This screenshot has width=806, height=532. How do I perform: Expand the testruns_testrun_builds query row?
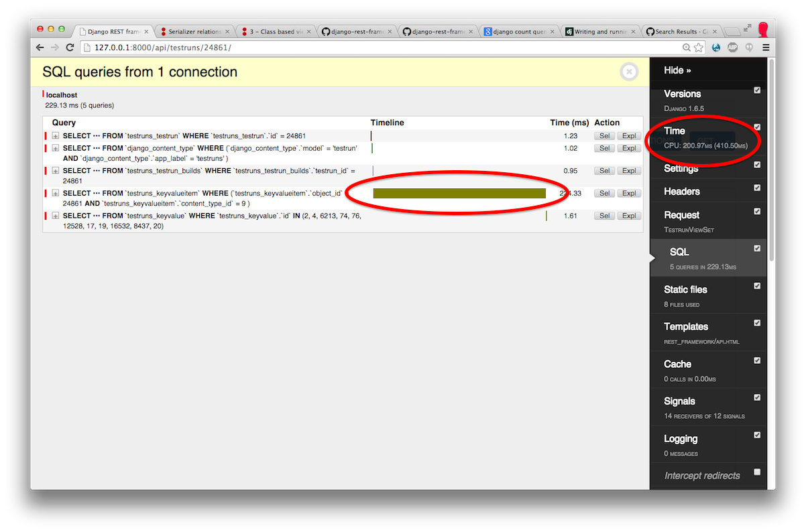[x=56, y=171]
